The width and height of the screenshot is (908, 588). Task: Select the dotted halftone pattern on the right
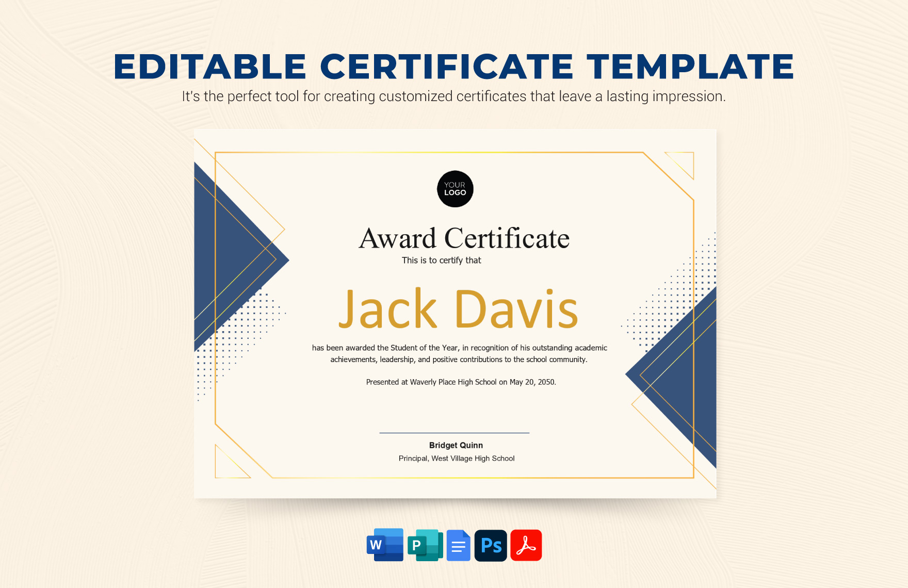pyautogui.click(x=655, y=315)
